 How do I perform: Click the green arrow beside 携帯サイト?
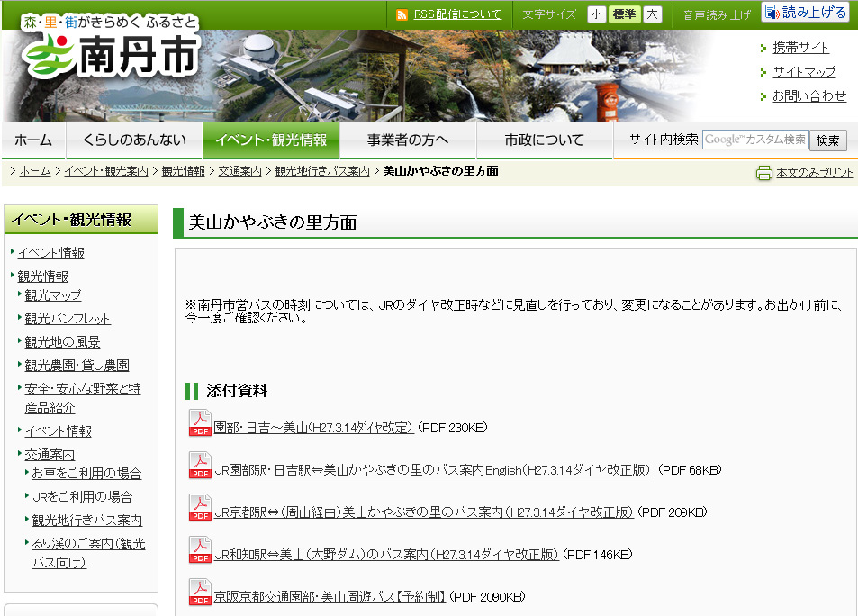(x=763, y=49)
